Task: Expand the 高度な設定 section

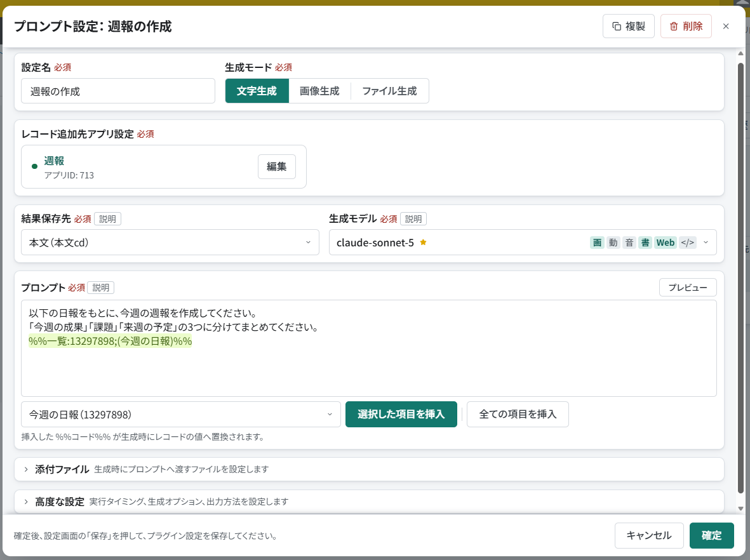Action: point(369,501)
